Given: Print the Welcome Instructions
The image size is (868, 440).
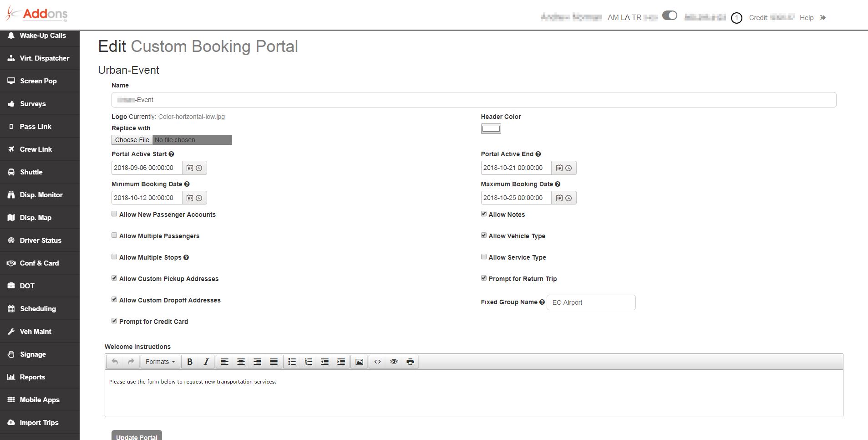Looking at the screenshot, I should 410,361.
